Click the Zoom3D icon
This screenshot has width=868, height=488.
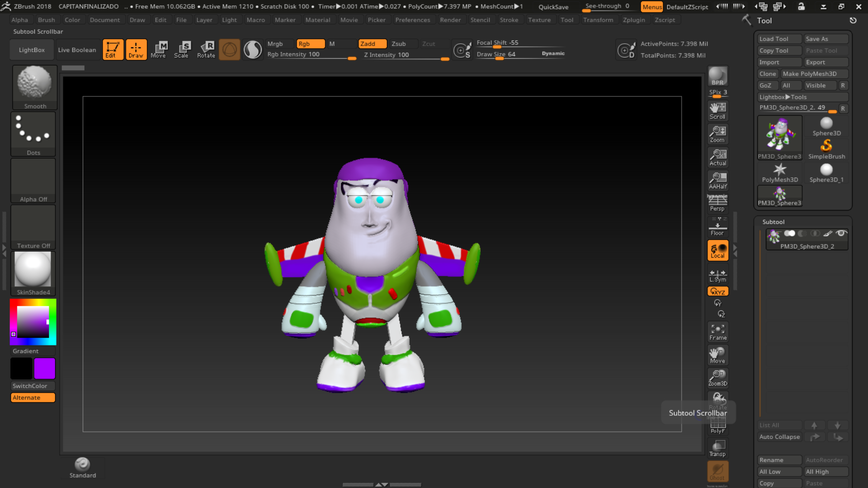(717, 378)
